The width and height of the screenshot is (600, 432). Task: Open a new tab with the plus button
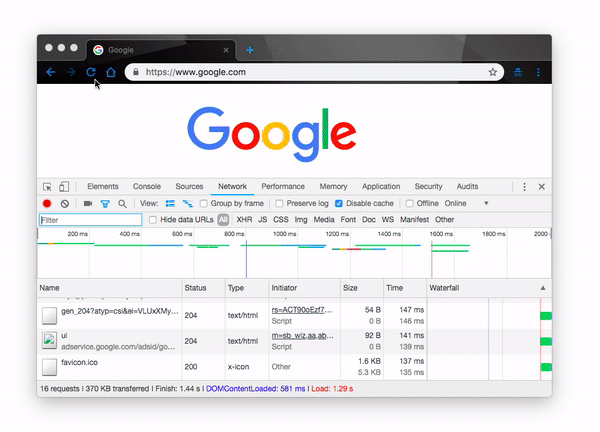pos(250,50)
